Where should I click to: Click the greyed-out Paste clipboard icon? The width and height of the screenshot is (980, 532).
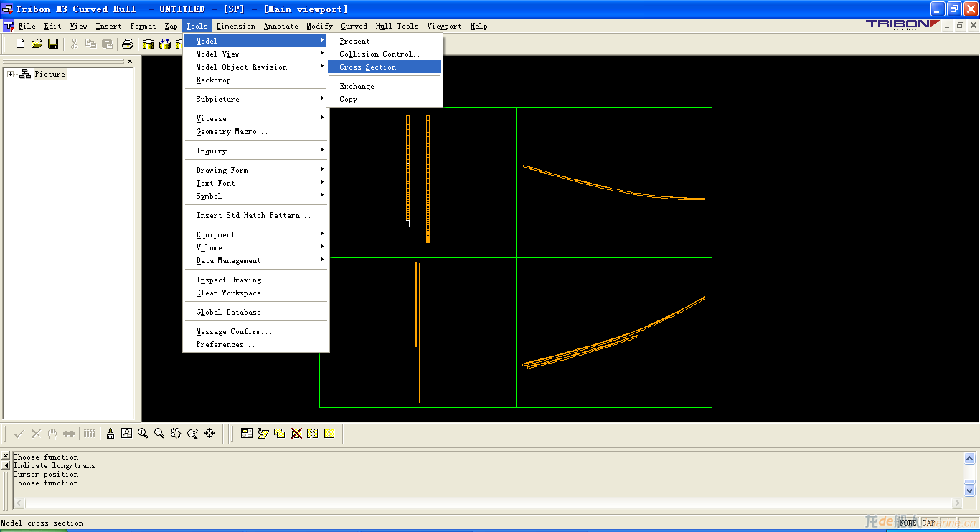coord(107,44)
